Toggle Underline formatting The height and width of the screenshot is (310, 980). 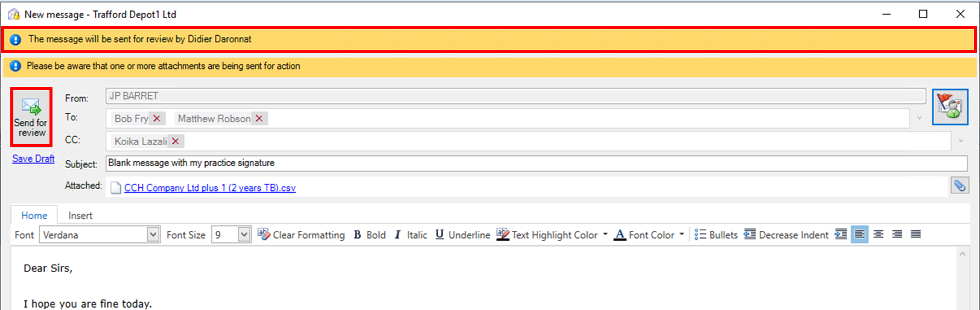462,234
